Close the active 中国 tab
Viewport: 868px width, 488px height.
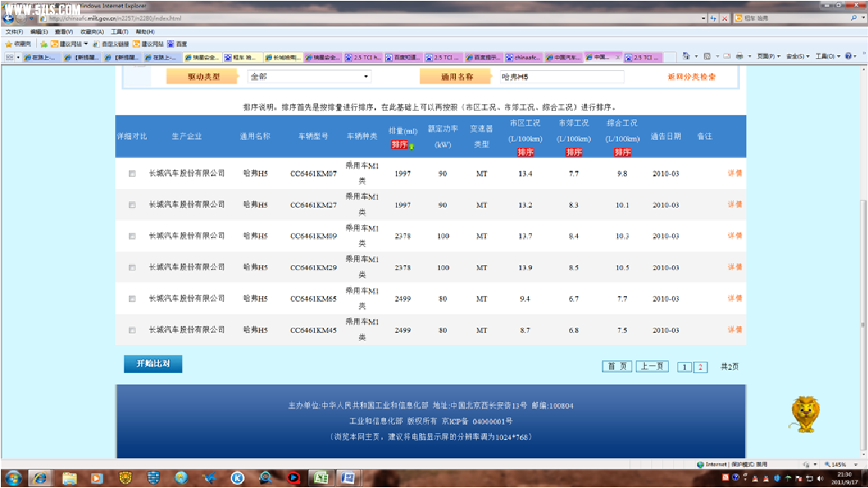point(618,57)
